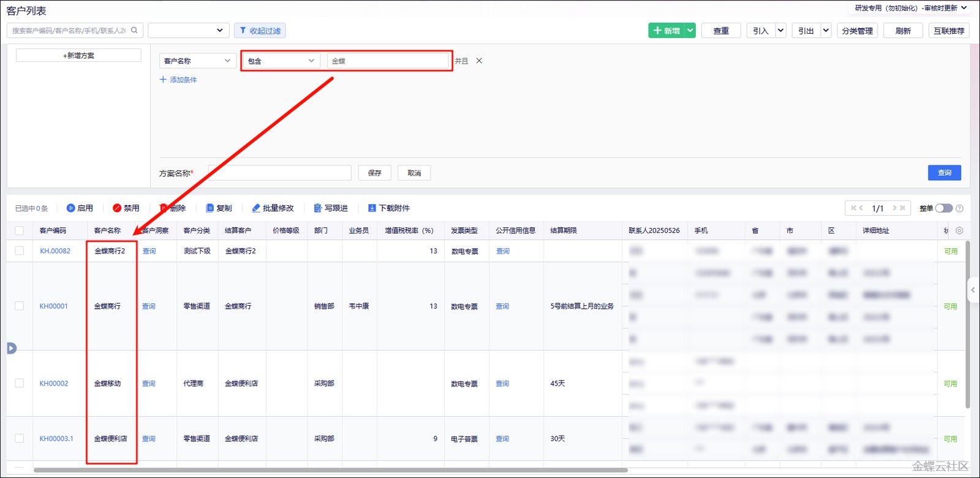Click the 写跟进 follow-up icon

(318, 208)
